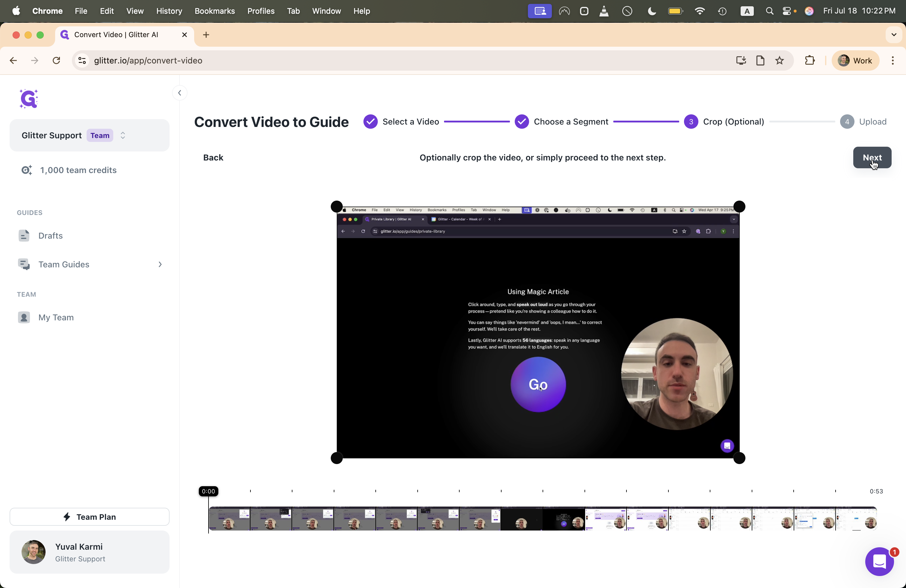The image size is (906, 588).
Task: Click the Team Plan button
Action: click(x=90, y=516)
